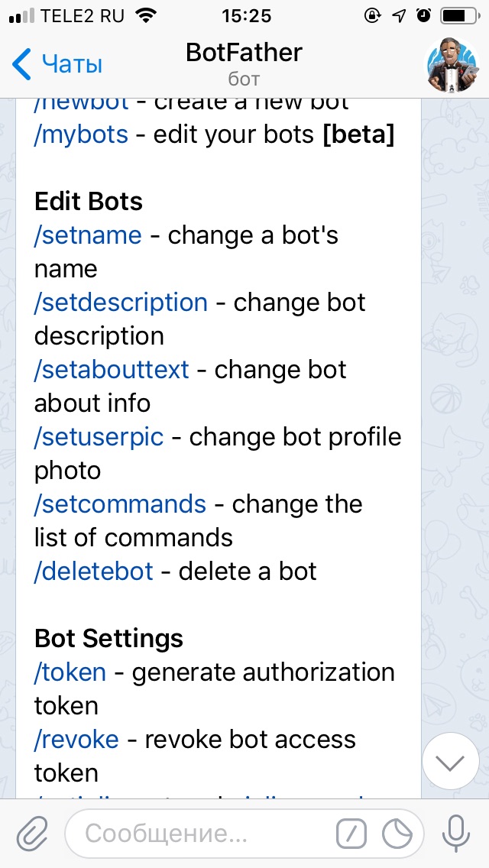Select the /setcommands command link
This screenshot has height=868, width=489.
[x=120, y=504]
